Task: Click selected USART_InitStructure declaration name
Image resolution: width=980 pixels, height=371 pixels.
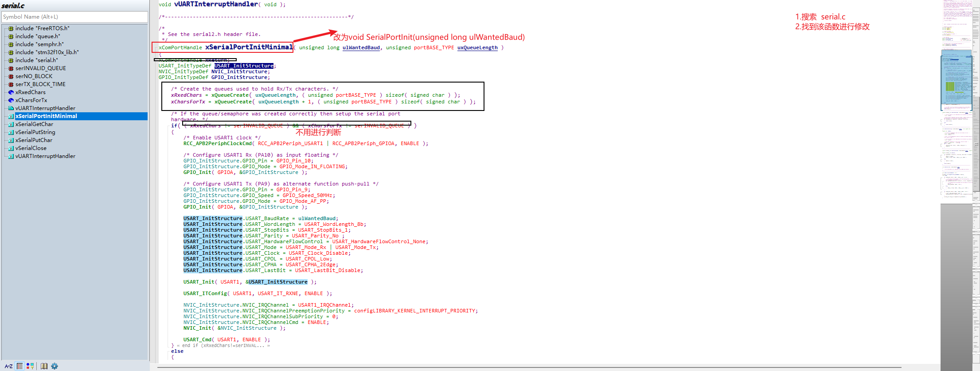Action: click(244, 66)
